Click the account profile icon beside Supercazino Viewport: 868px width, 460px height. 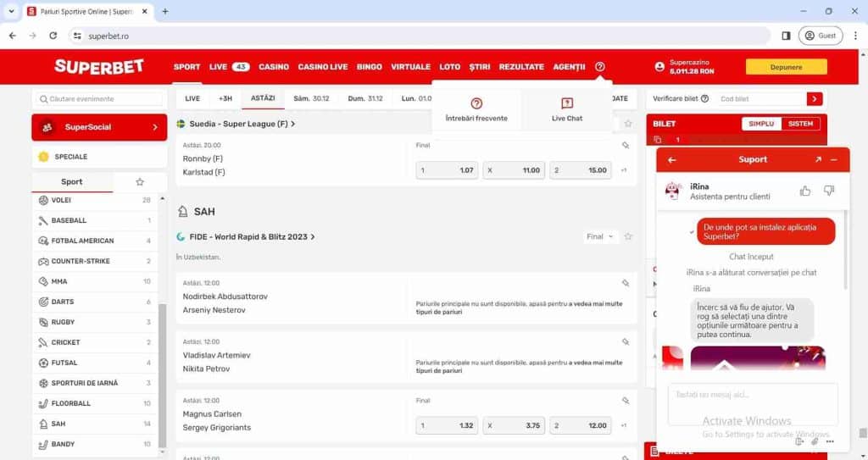659,66
